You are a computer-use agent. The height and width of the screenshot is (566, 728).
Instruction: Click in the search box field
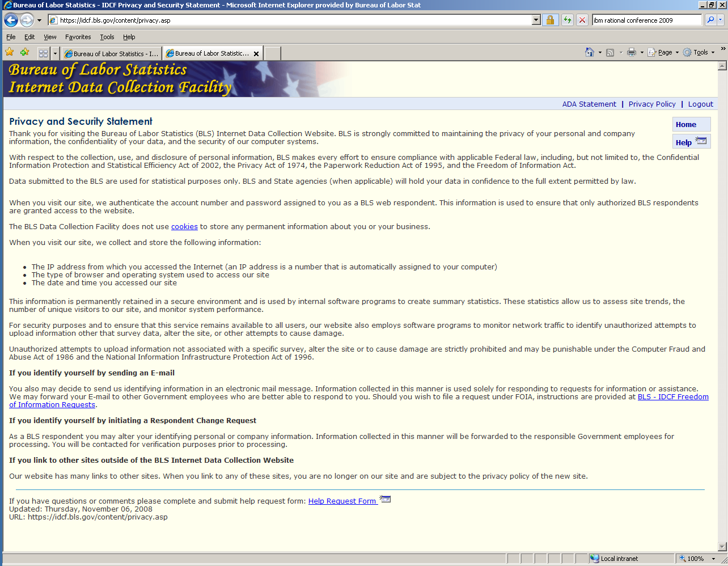(646, 20)
